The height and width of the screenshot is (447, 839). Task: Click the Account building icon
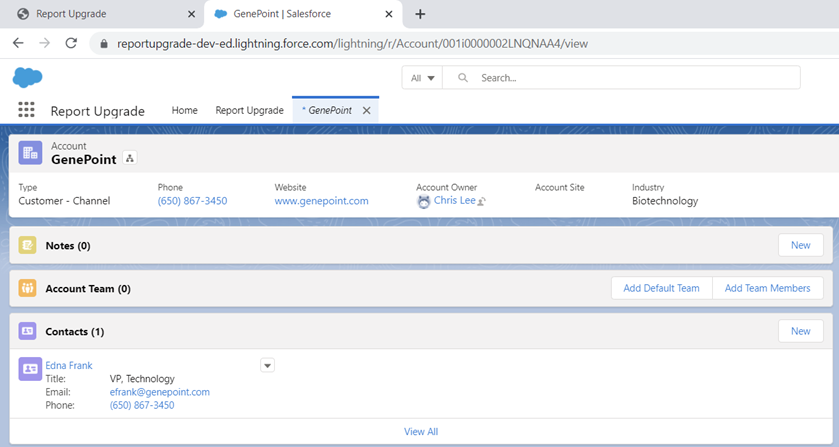pos(30,153)
